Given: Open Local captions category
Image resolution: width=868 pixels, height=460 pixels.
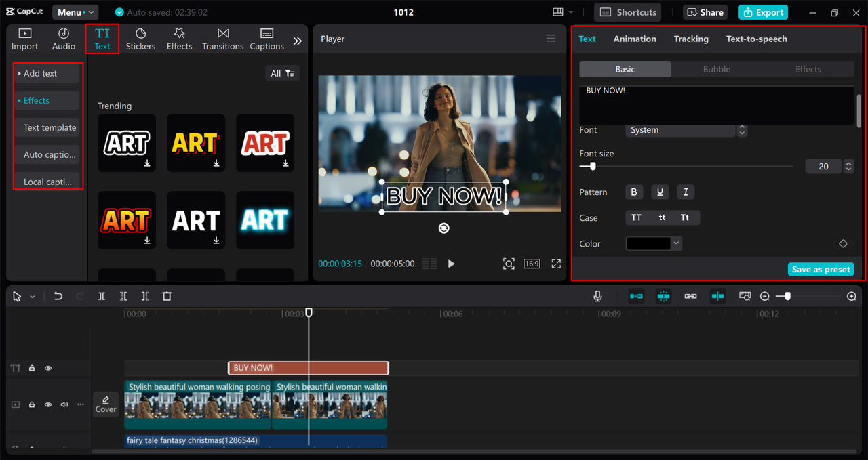Looking at the screenshot, I should (x=47, y=182).
